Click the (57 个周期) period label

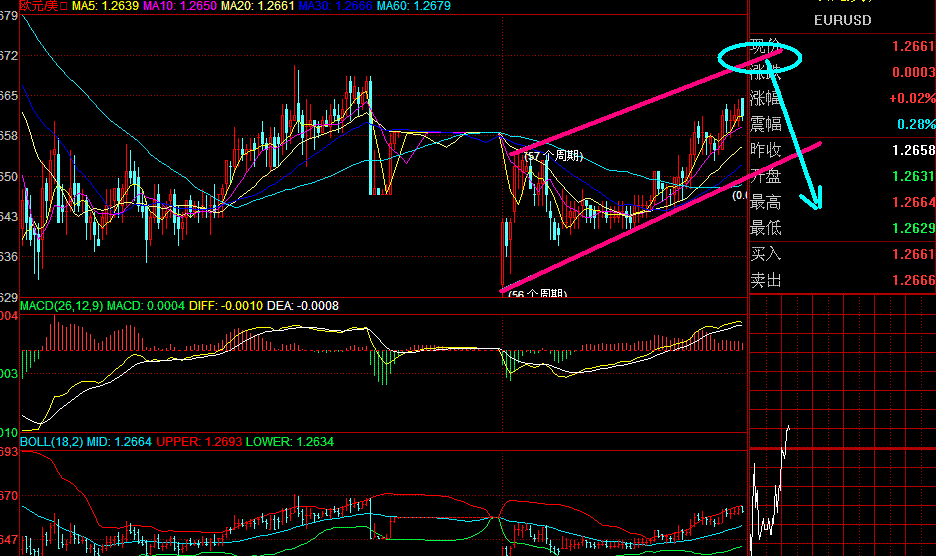point(553,156)
